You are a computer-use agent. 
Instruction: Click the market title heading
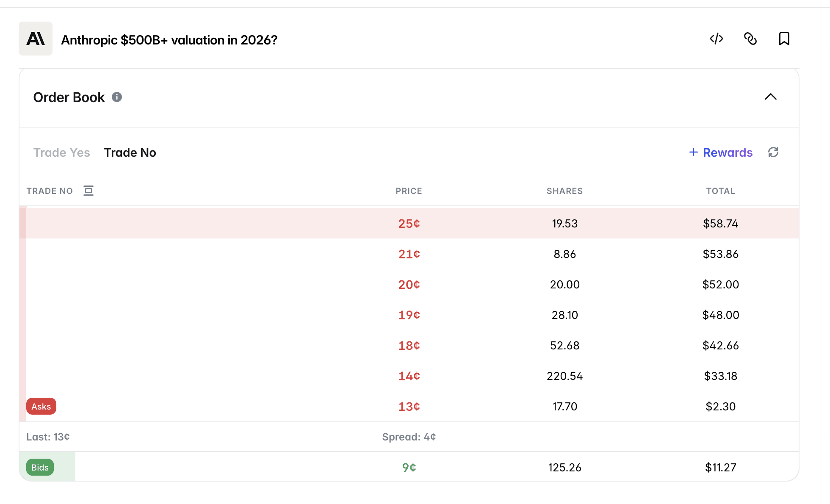(169, 40)
